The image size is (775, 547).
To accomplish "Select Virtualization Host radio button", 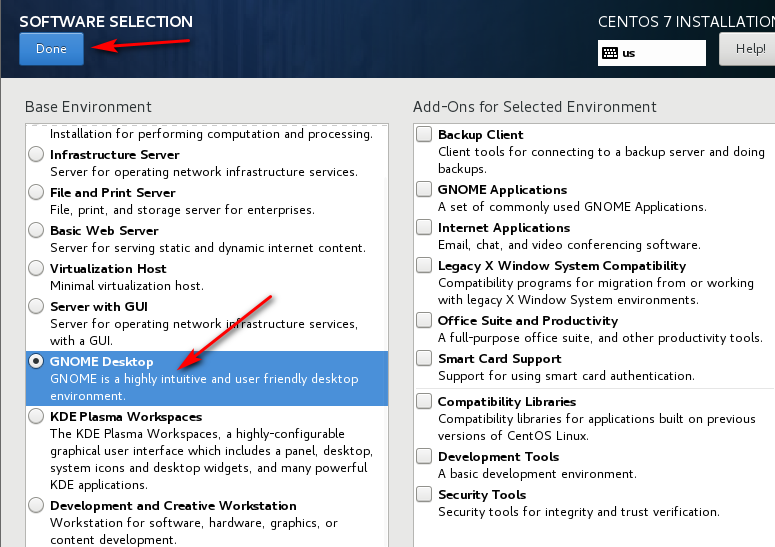I will [36, 268].
